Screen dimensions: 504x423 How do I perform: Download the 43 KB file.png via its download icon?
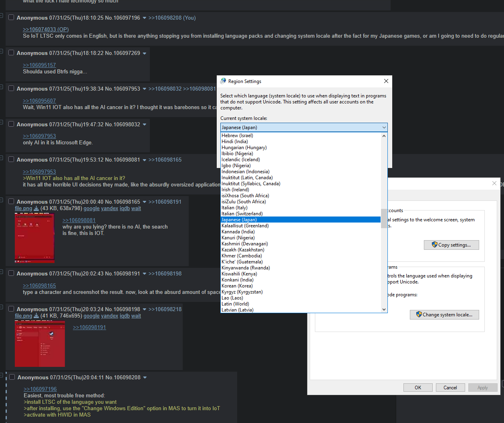click(x=36, y=208)
